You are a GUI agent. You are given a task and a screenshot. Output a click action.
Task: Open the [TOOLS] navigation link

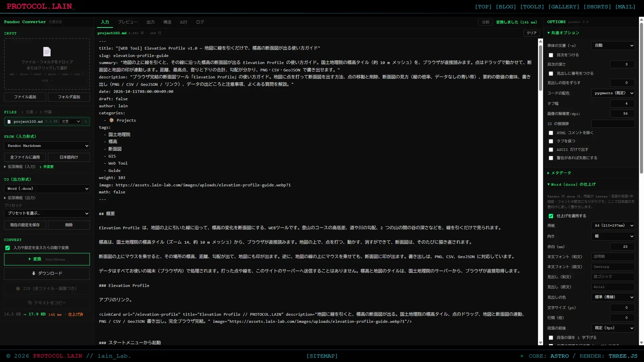(532, 7)
